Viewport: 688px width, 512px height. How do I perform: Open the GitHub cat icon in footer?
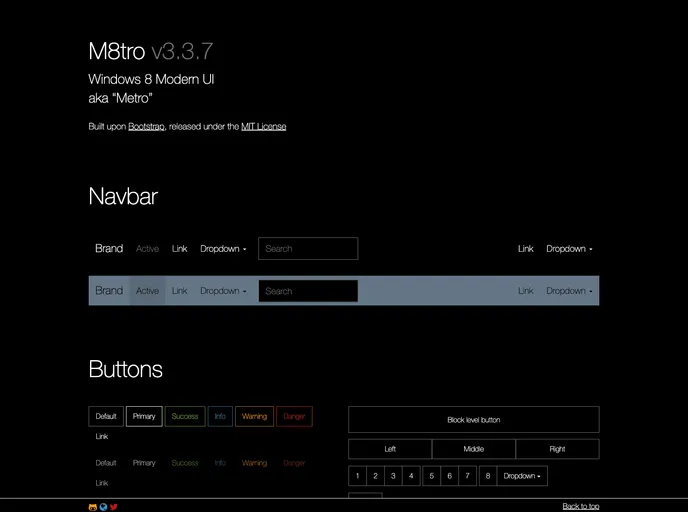tap(93, 507)
